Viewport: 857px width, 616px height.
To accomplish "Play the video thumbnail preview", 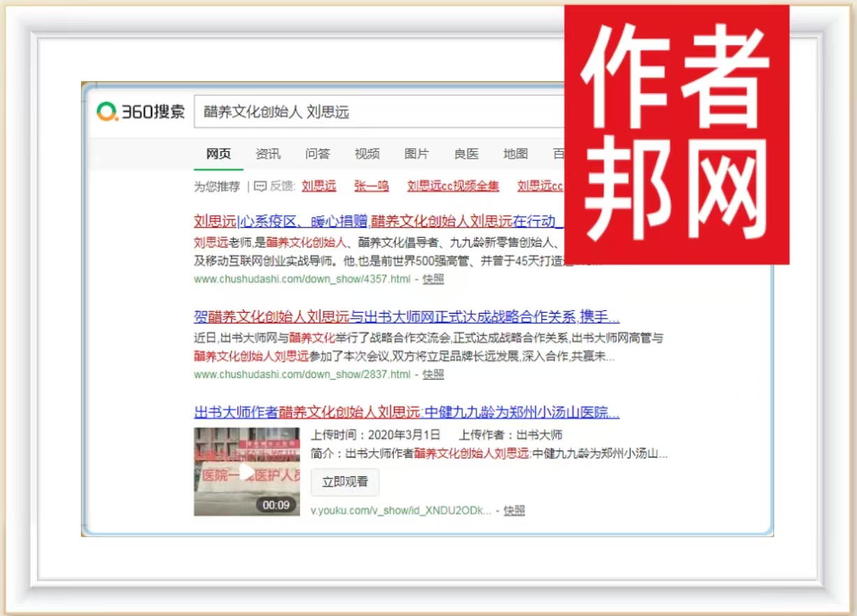I will click(x=247, y=471).
